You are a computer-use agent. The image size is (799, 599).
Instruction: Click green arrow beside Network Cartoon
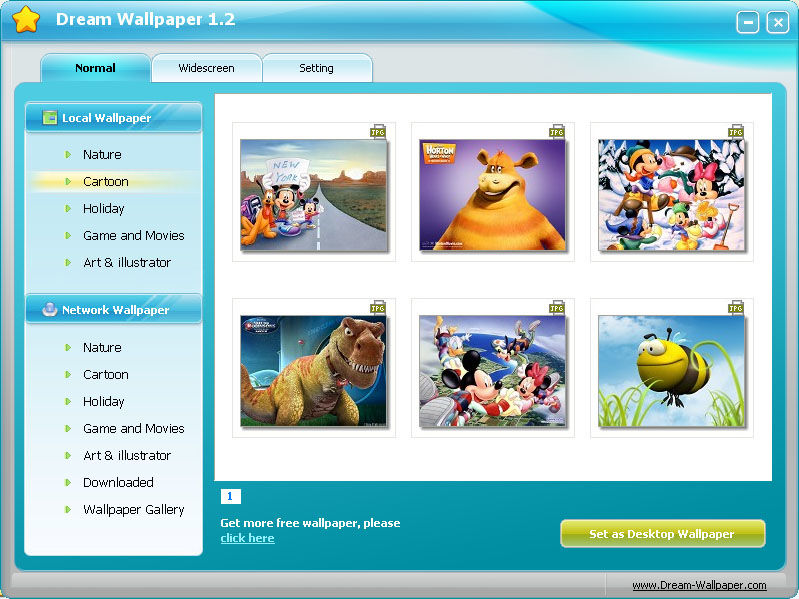(x=68, y=374)
